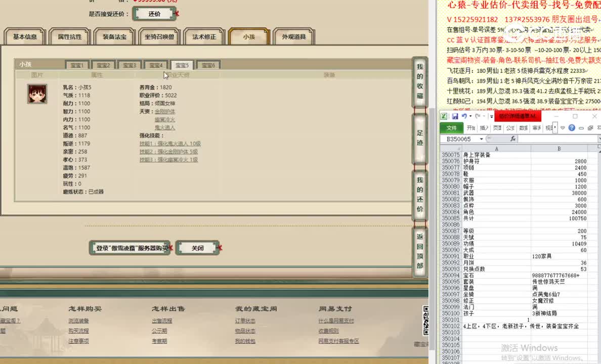The height and width of the screenshot is (364, 601).
Task: Open Insert Function with the fx icon
Action: [x=513, y=138]
